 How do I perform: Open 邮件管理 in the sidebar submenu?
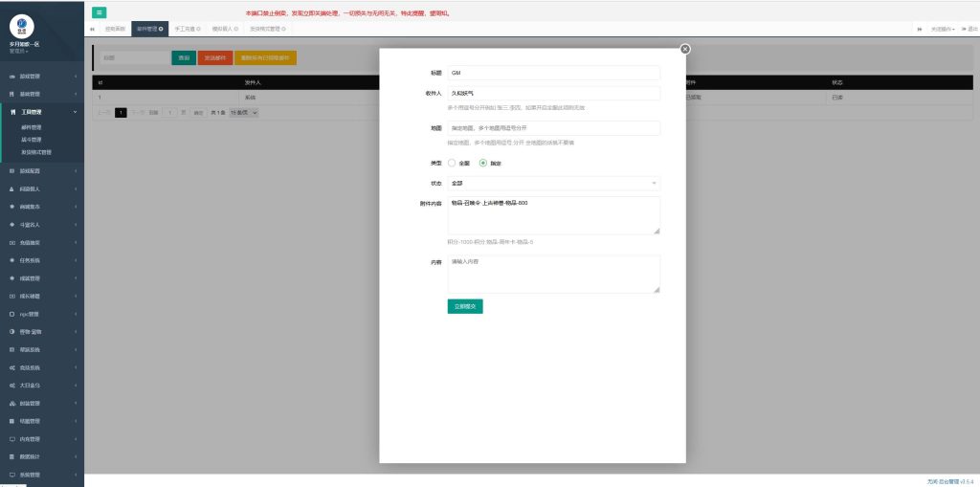point(32,126)
